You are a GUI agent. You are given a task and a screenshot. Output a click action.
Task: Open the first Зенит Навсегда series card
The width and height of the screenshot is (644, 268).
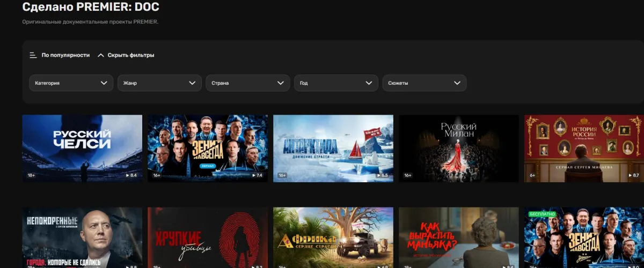pyautogui.click(x=208, y=148)
